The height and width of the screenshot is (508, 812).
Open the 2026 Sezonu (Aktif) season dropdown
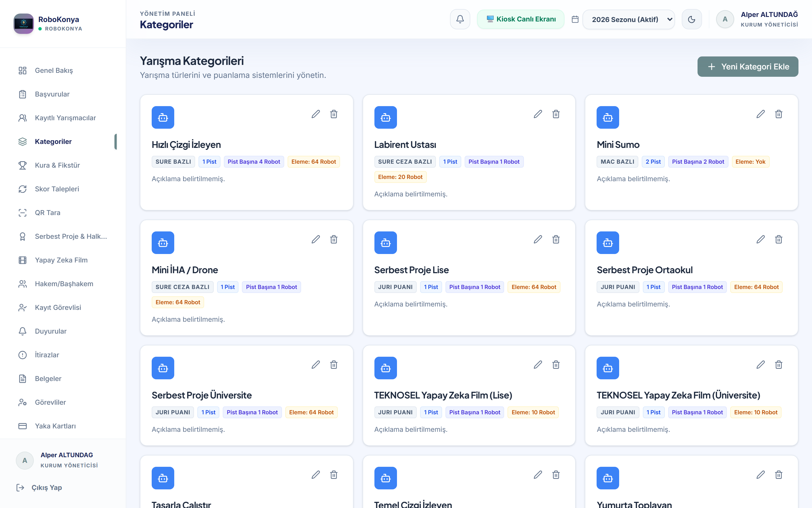[628, 19]
